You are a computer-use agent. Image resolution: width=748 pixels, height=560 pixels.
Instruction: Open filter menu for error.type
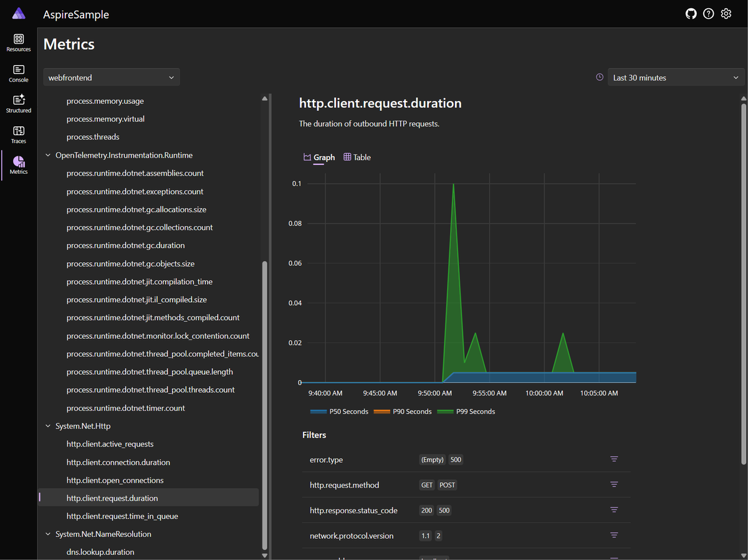pyautogui.click(x=614, y=459)
